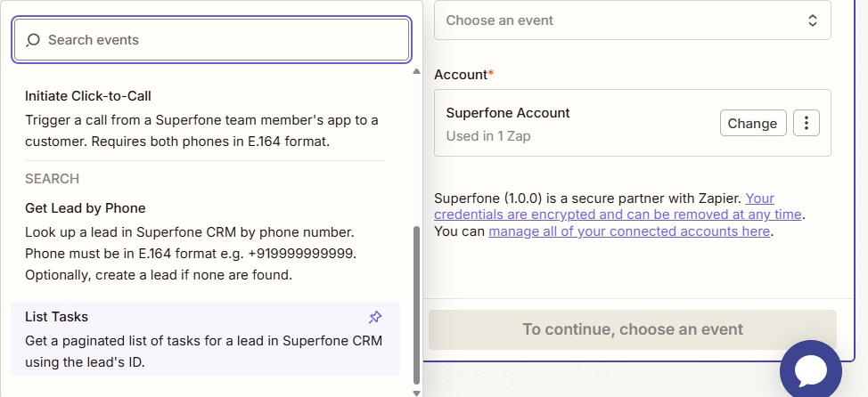Screen dimensions: 868x397
Task: Select the Get Lead by Phone event
Action: (x=205, y=241)
